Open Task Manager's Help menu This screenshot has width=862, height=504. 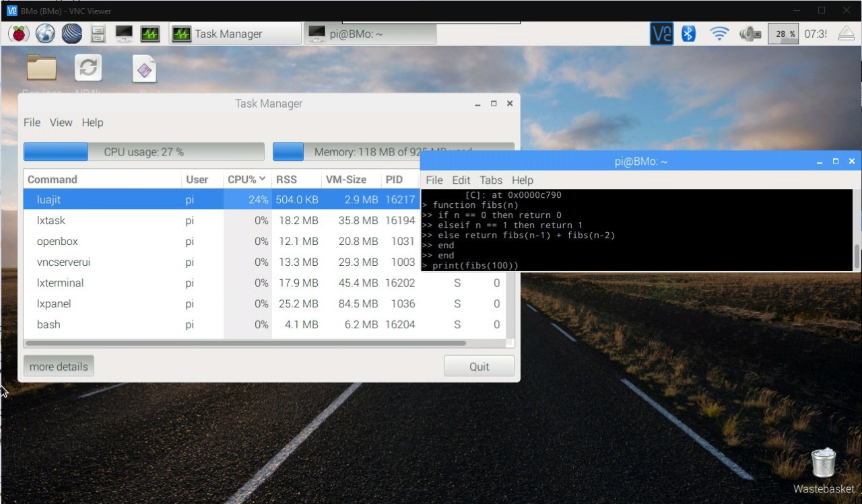(x=92, y=122)
